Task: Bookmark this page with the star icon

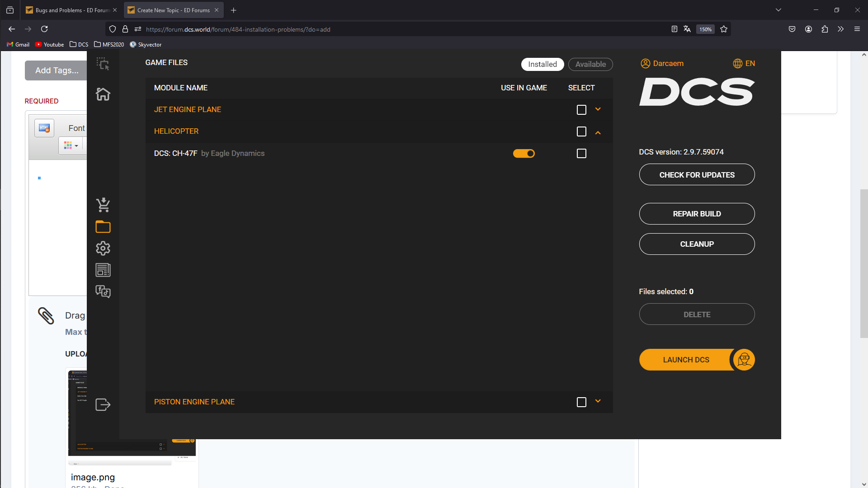Action: click(724, 29)
